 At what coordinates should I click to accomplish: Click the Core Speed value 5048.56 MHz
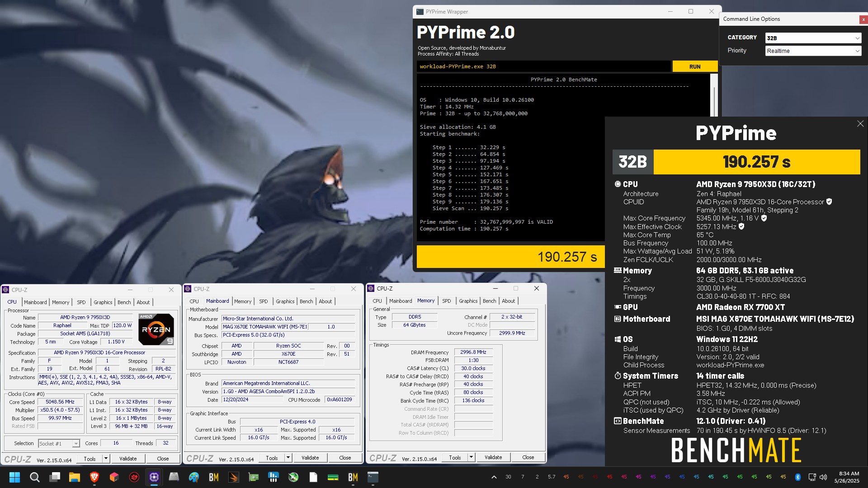click(60, 402)
